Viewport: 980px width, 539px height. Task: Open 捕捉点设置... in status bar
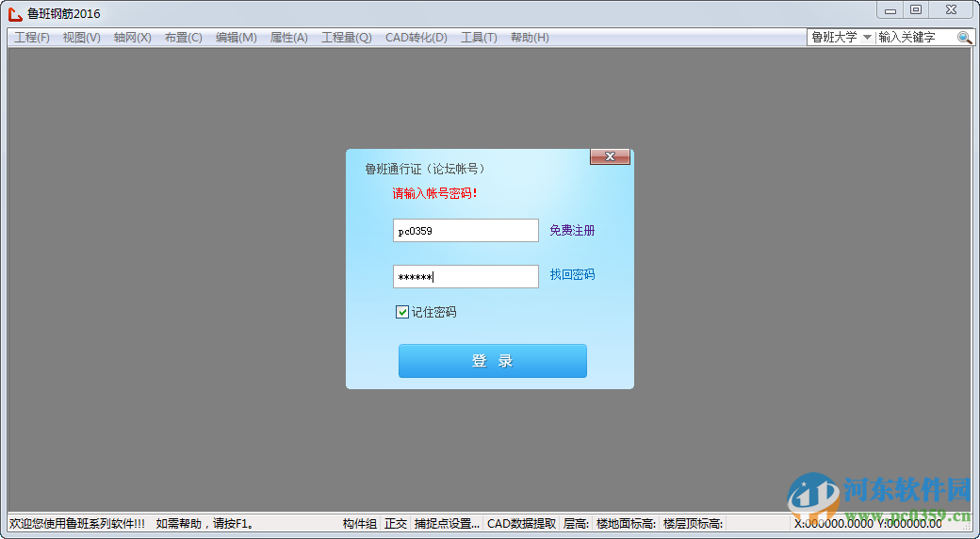447,524
